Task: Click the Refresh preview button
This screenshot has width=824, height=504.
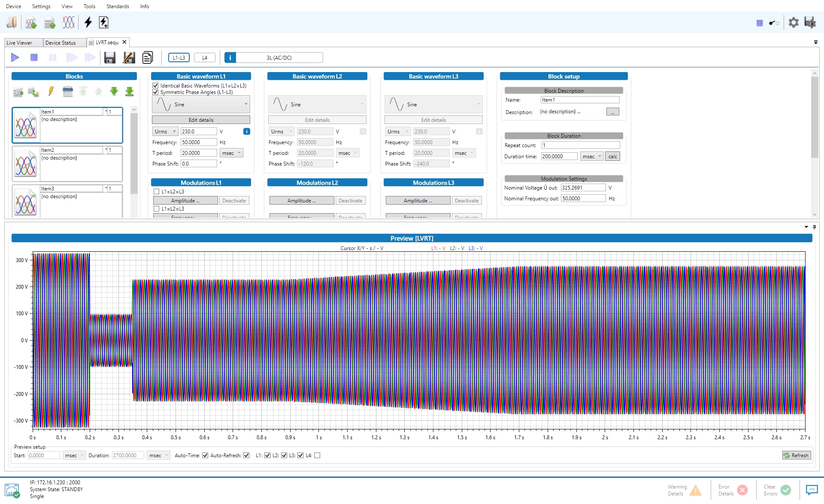Action: click(x=796, y=456)
